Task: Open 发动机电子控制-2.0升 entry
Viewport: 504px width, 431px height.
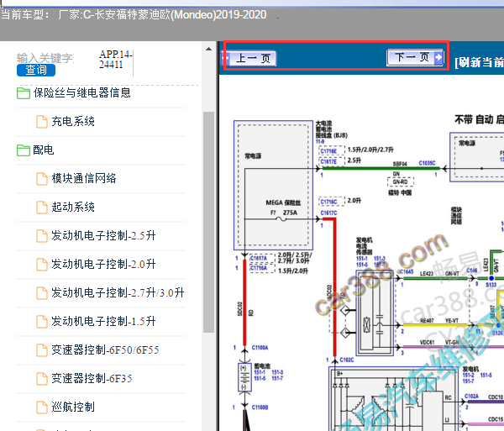Action: point(103,264)
